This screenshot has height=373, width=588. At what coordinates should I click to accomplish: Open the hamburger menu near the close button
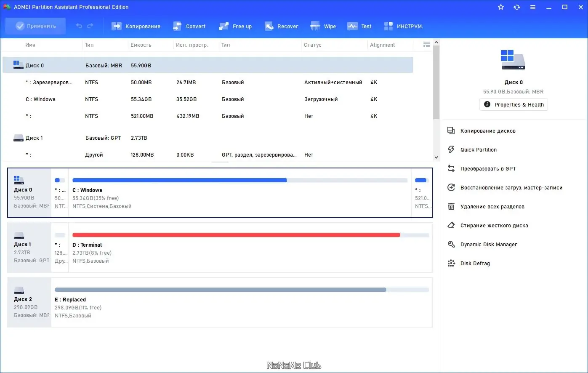coord(533,7)
